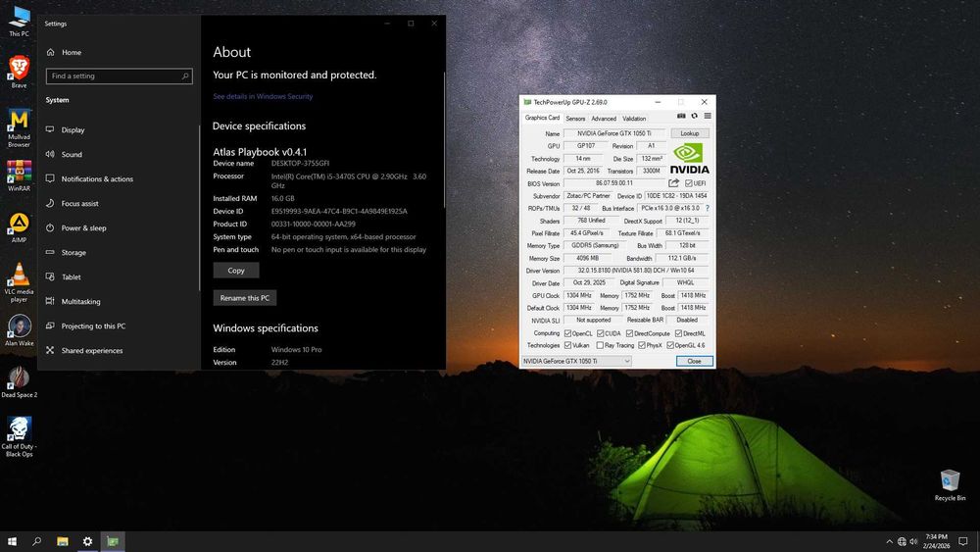Open Tablet settings

point(119,276)
